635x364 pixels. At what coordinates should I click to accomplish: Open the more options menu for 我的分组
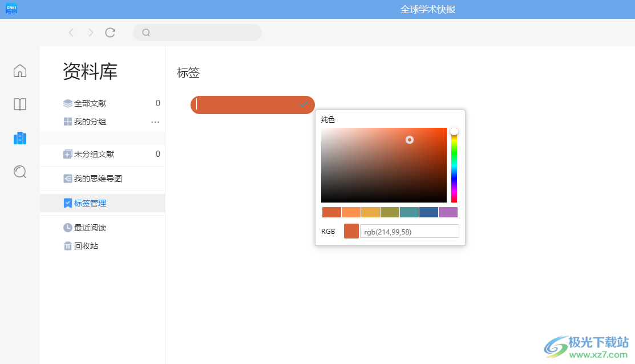[x=155, y=121]
